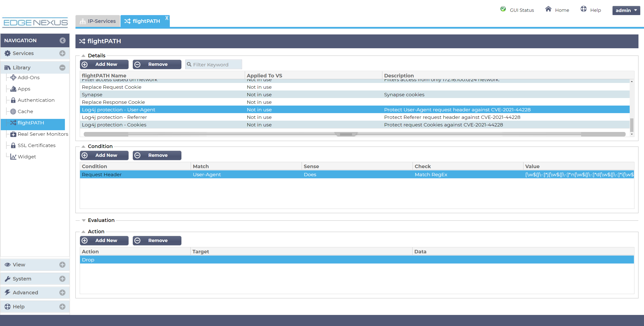Select flightPATH in the Library tree
The height and width of the screenshot is (326, 644).
click(x=33, y=123)
